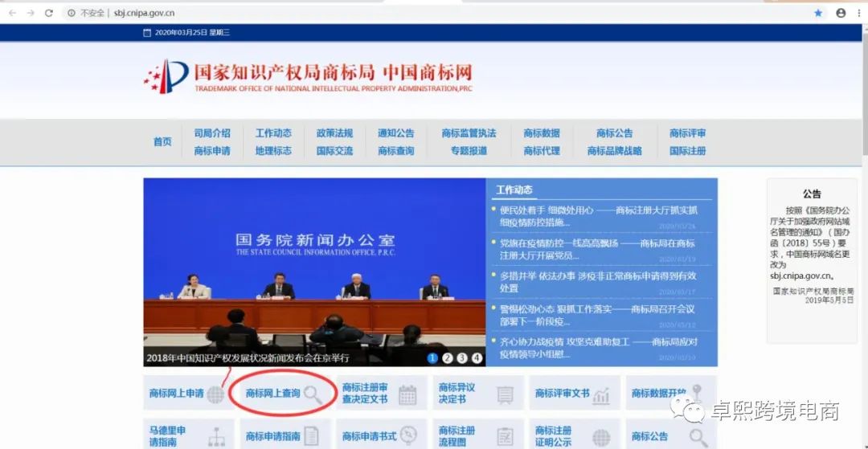This screenshot has height=449, width=868.
Task: Open 商标代理 navigation item
Action: pos(542,151)
